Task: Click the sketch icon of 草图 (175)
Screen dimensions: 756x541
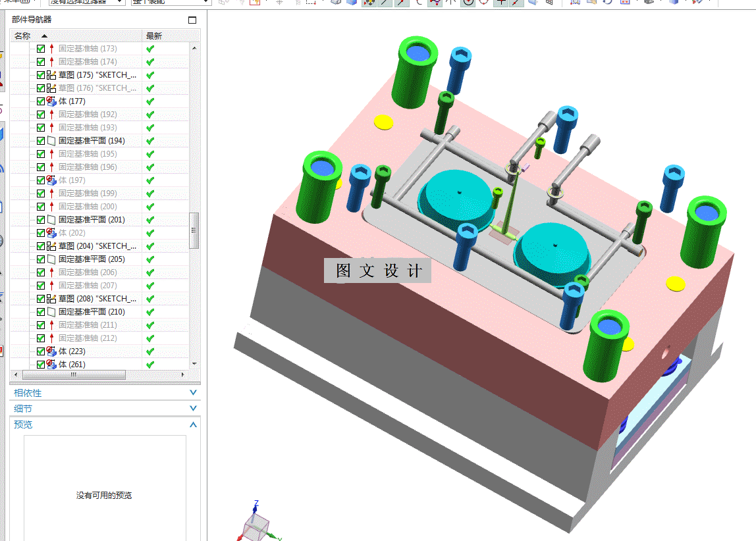Action: click(x=51, y=75)
